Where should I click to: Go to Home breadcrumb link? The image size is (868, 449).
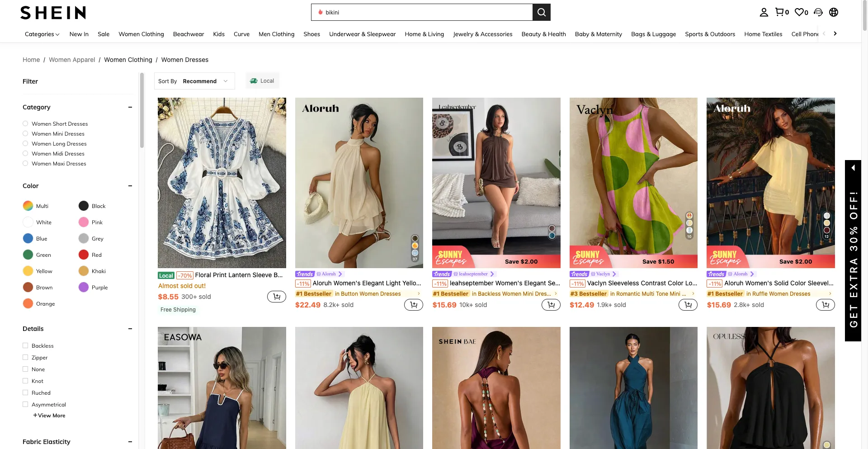[31, 60]
